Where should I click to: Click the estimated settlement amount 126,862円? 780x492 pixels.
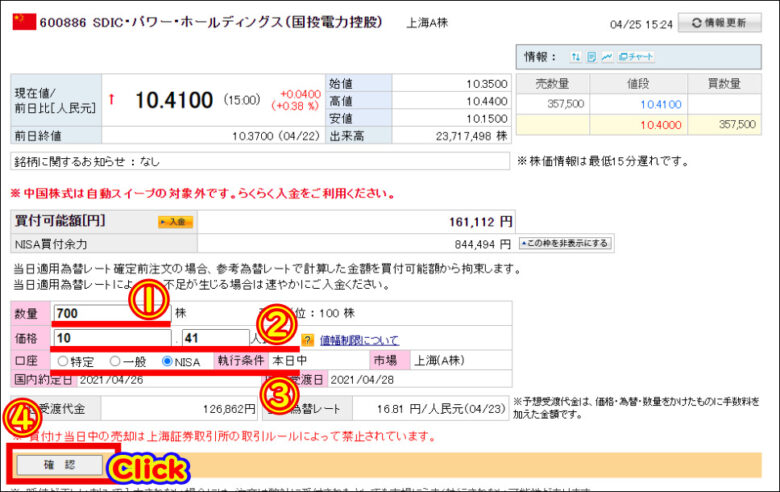point(229,409)
